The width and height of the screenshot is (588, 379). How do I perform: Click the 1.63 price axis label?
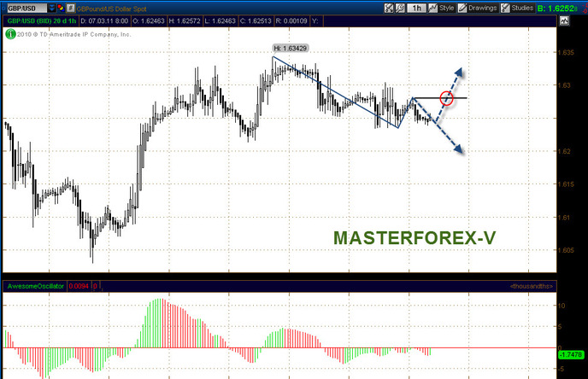coord(564,85)
